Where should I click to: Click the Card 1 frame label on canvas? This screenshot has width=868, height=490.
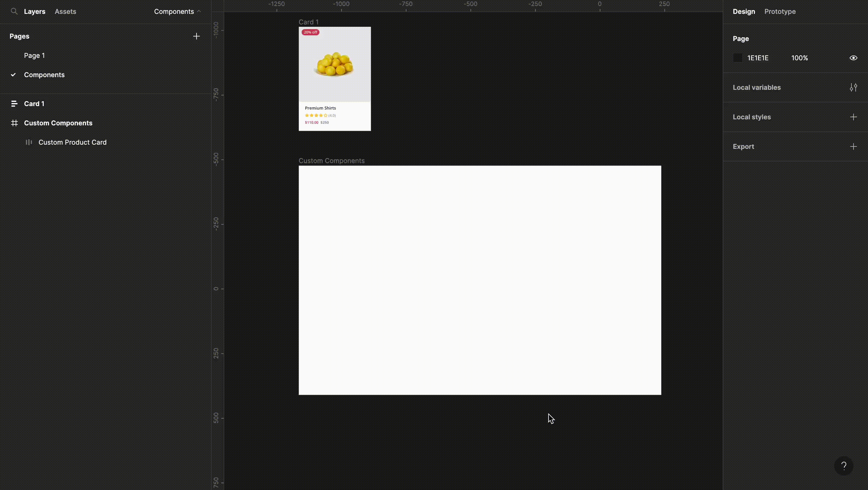click(308, 22)
